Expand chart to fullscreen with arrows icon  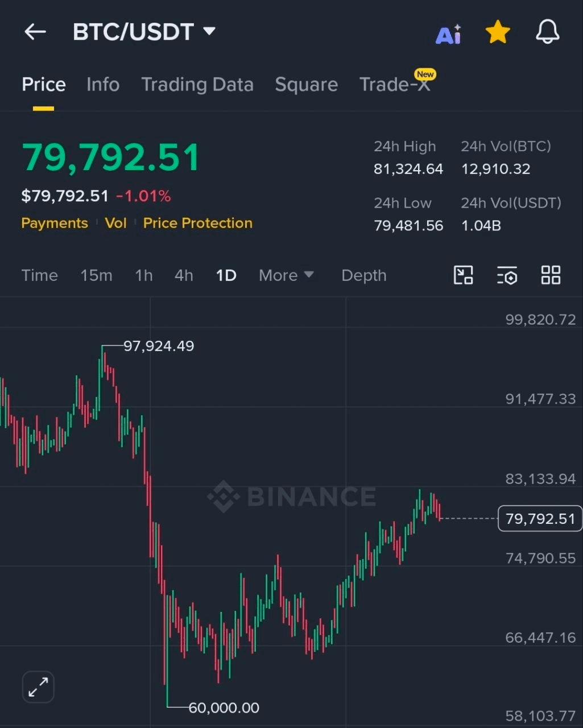pos(38,687)
